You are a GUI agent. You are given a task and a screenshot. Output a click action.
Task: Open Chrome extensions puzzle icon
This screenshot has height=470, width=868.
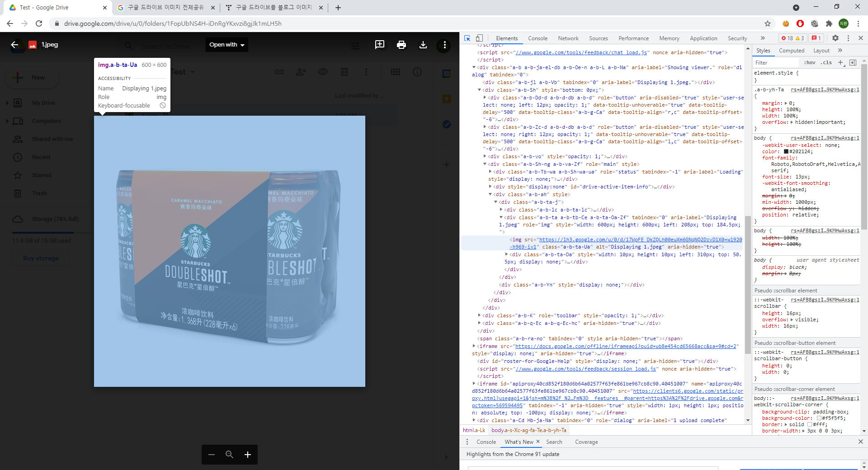point(829,23)
